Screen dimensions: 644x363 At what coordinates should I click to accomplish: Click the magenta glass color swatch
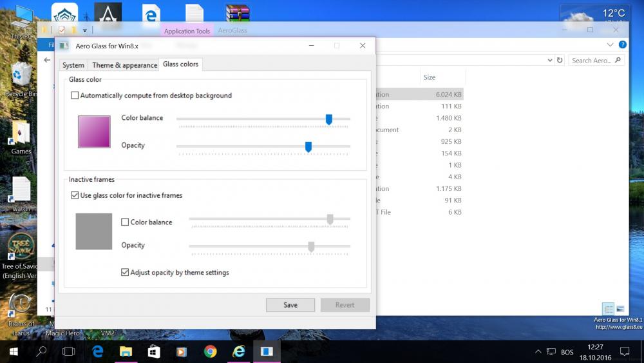click(94, 132)
